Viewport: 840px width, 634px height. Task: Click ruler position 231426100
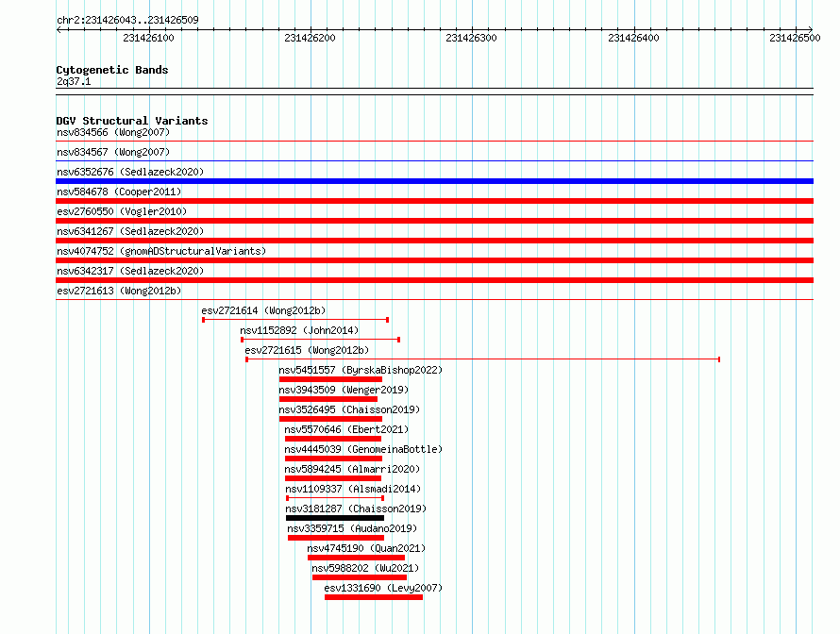[148, 38]
